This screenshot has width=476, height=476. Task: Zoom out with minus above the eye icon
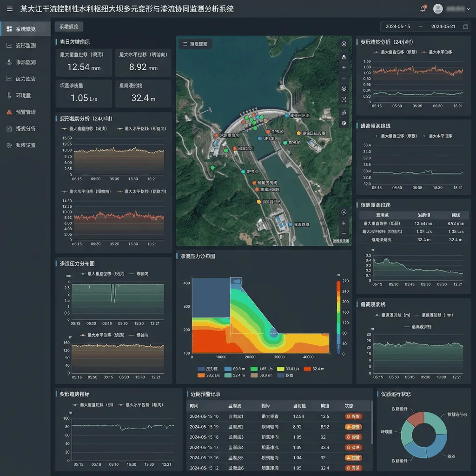point(344,78)
